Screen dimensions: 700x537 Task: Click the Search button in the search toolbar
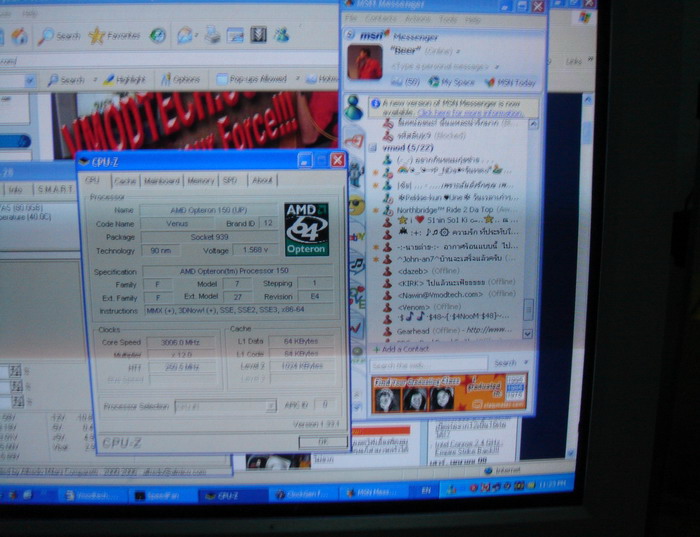[66, 80]
